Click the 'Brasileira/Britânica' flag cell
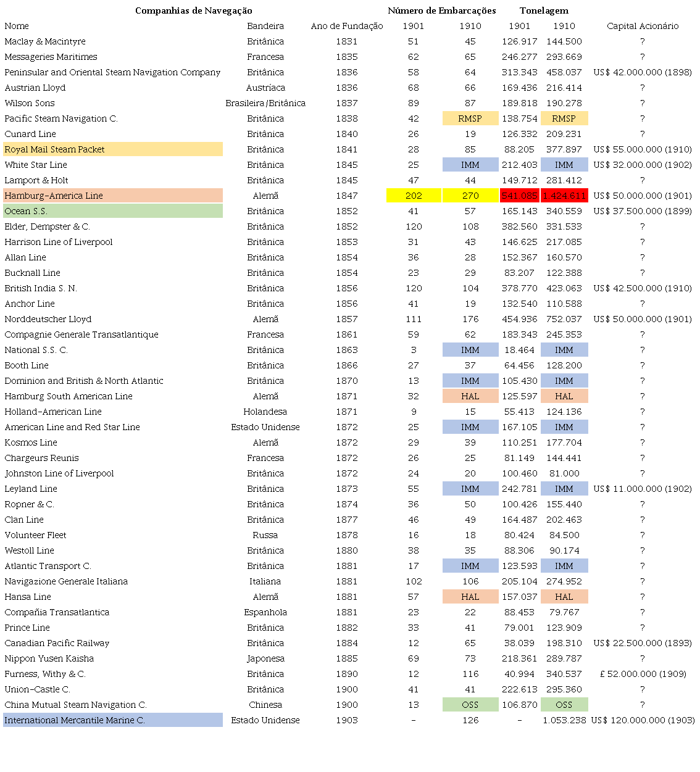The height and width of the screenshot is (772, 700). click(x=265, y=103)
